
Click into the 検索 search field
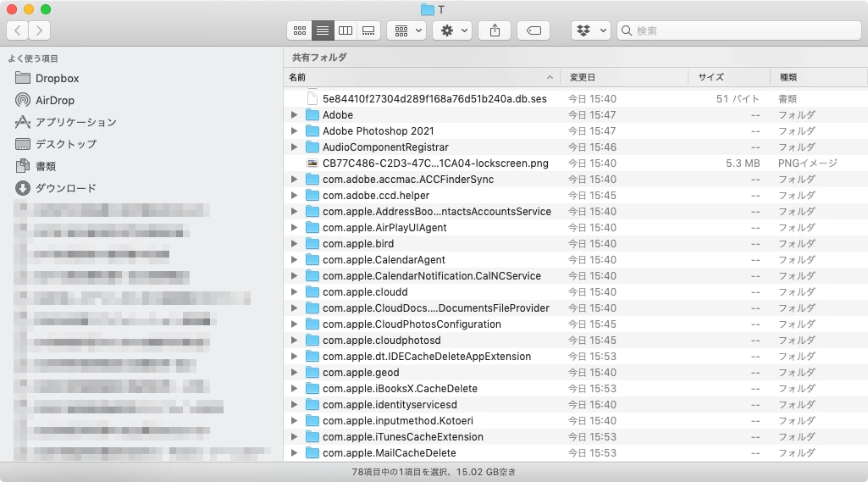click(739, 30)
